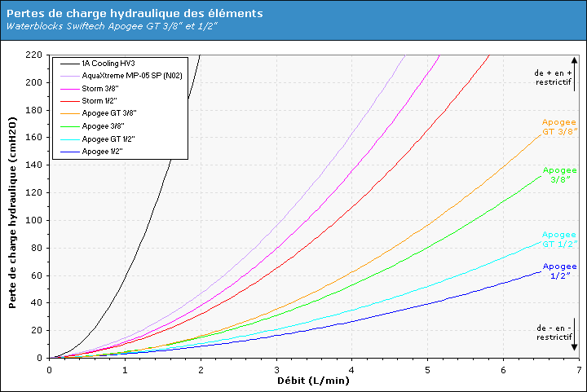The image size is (587, 392).
Task: Click the 'de + en + restrictif' annotation
Action: (x=554, y=77)
